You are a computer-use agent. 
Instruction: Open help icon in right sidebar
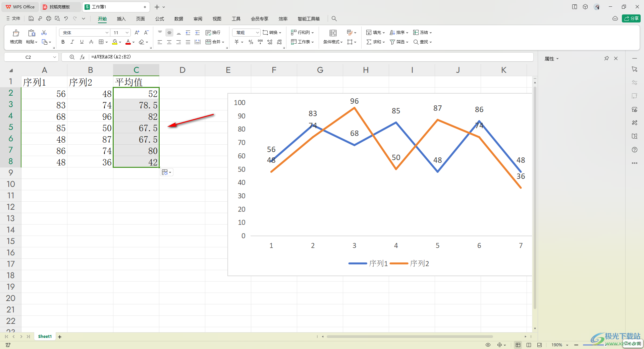[635, 150]
